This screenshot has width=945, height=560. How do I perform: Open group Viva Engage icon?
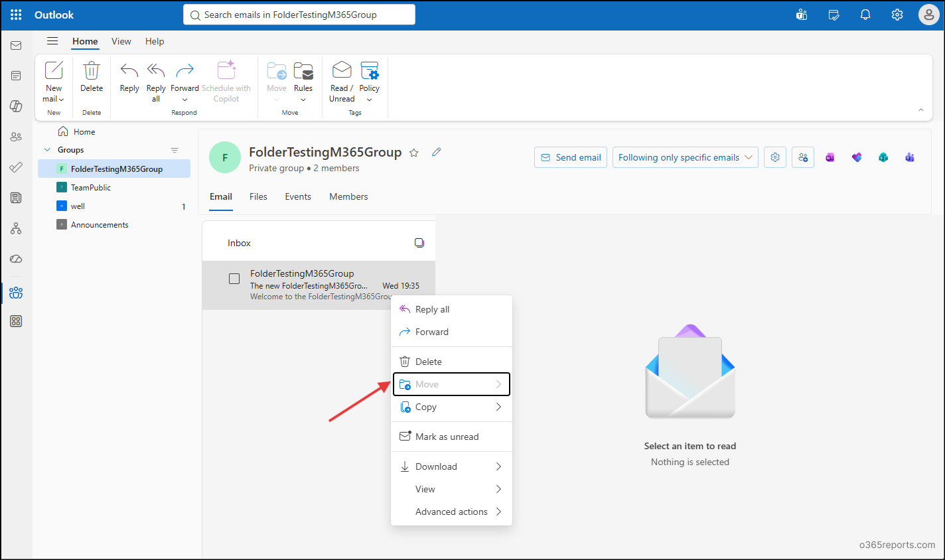[x=857, y=157]
